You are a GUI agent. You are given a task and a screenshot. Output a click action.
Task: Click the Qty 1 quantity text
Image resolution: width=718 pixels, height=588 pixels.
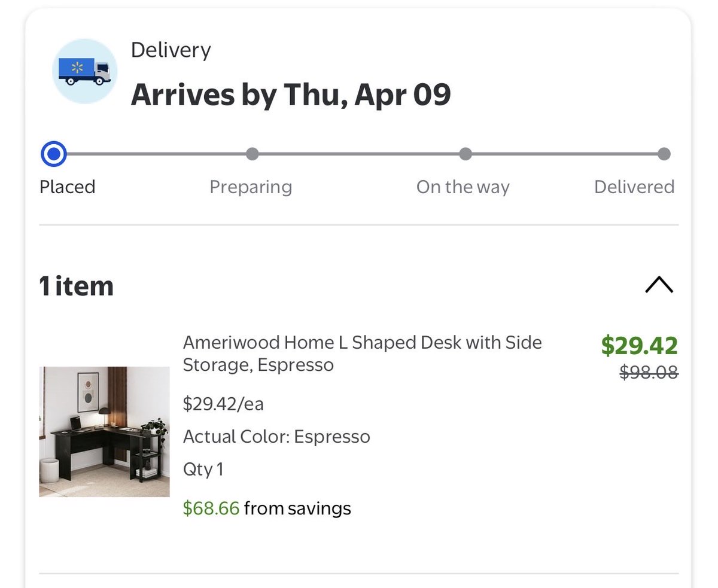(203, 469)
